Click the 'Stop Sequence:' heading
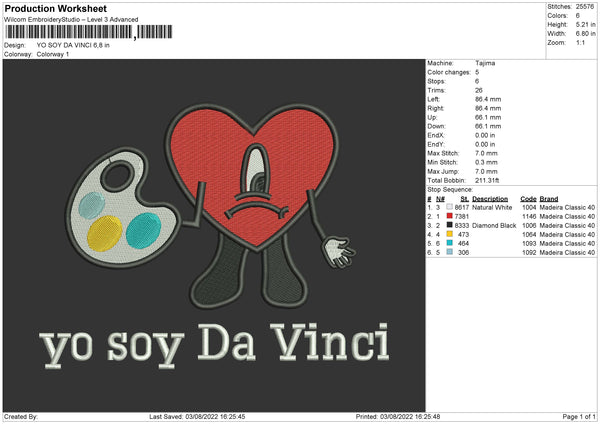Screen dimensions: 600x424 point(450,189)
